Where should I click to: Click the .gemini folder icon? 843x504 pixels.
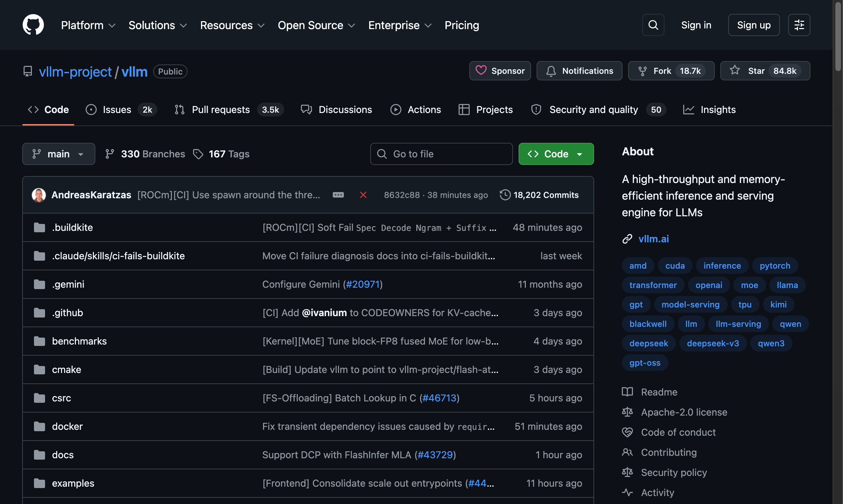[x=40, y=284]
